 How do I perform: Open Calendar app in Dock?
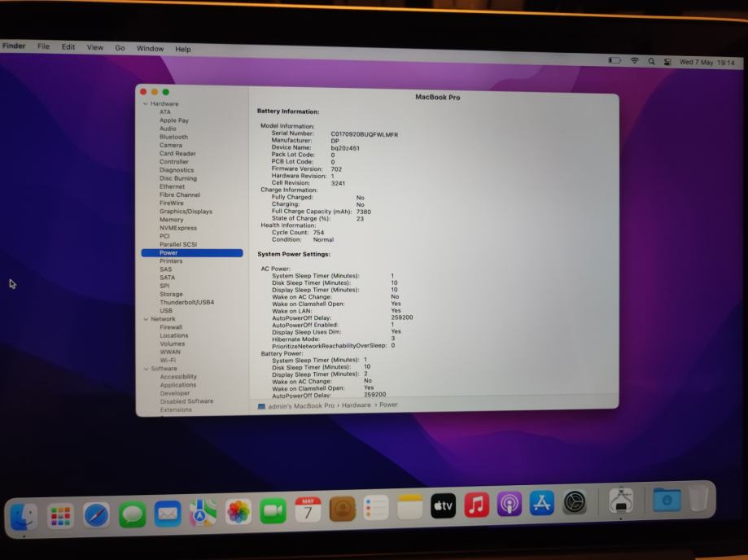pos(308,510)
